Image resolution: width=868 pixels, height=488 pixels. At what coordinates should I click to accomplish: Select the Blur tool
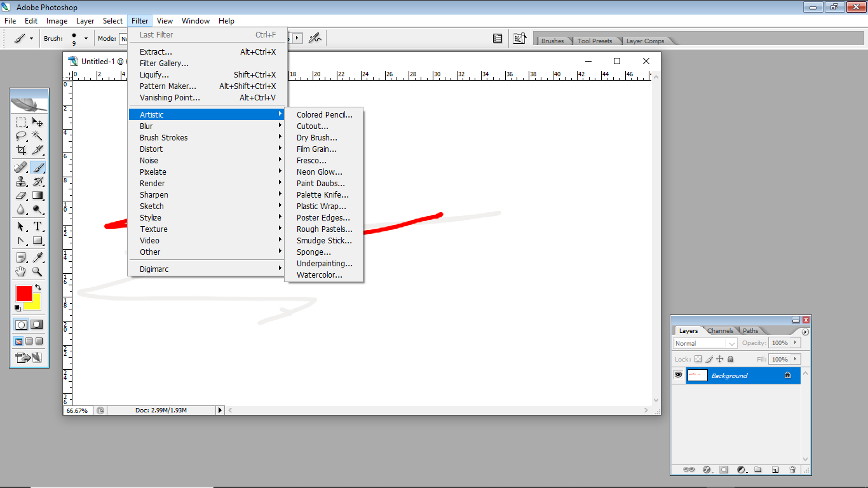pos(21,209)
